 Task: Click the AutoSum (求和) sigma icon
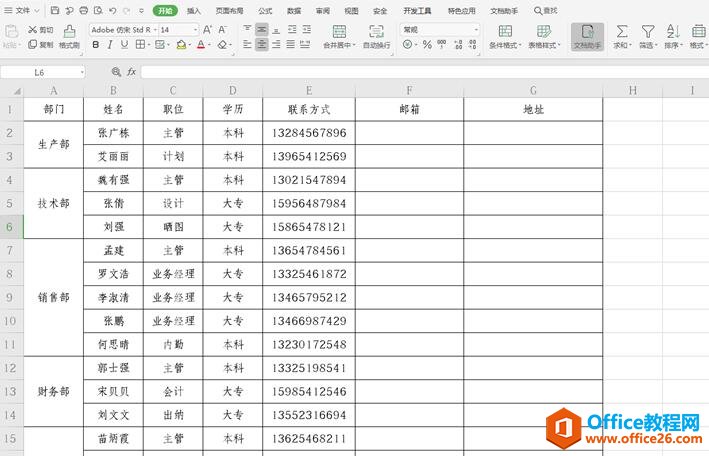pyautogui.click(x=622, y=32)
